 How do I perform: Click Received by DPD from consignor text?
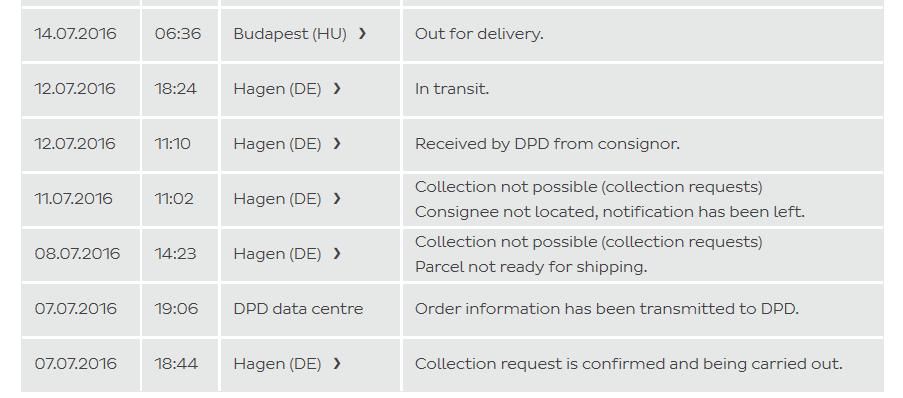(547, 144)
